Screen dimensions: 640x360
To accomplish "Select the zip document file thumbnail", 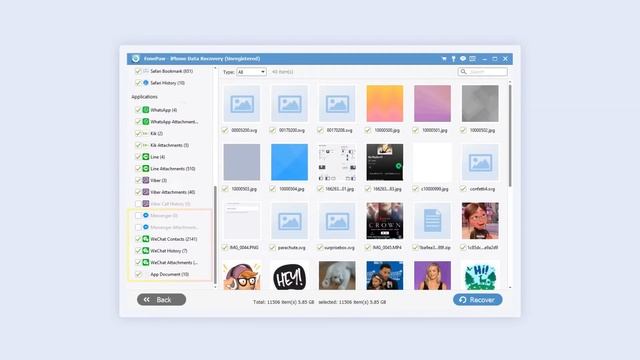I will coord(433,221).
